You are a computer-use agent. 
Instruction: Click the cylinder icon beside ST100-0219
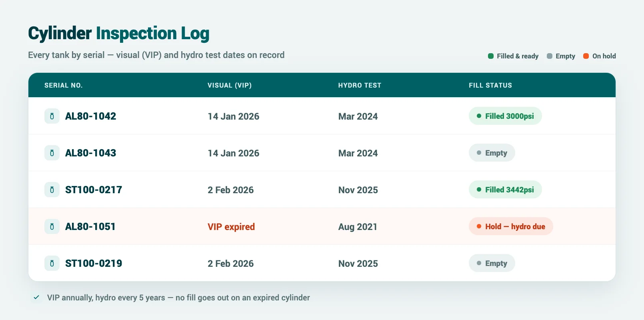point(52,263)
